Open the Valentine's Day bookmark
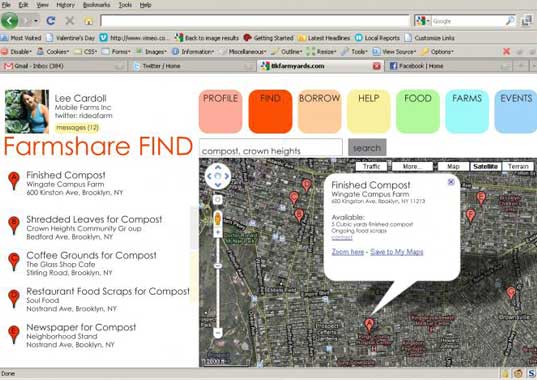Viewport: 537px width, 380px height. (x=71, y=38)
